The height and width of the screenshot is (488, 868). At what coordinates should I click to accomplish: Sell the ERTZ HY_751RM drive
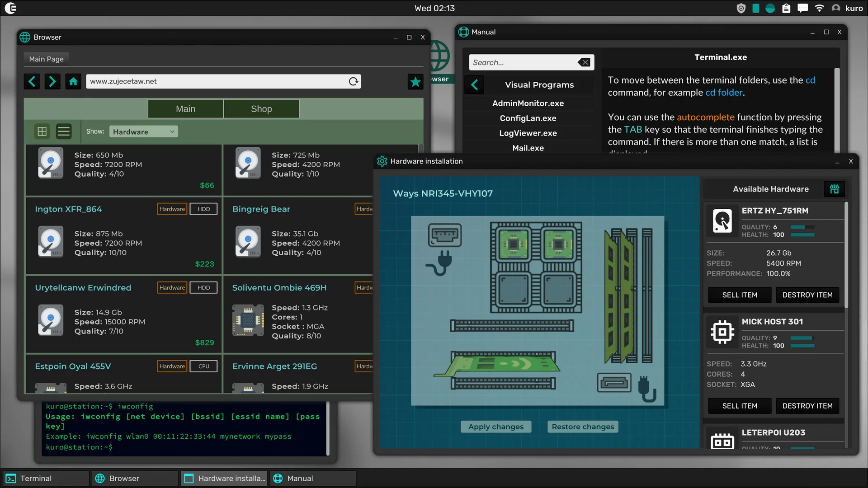tap(739, 295)
